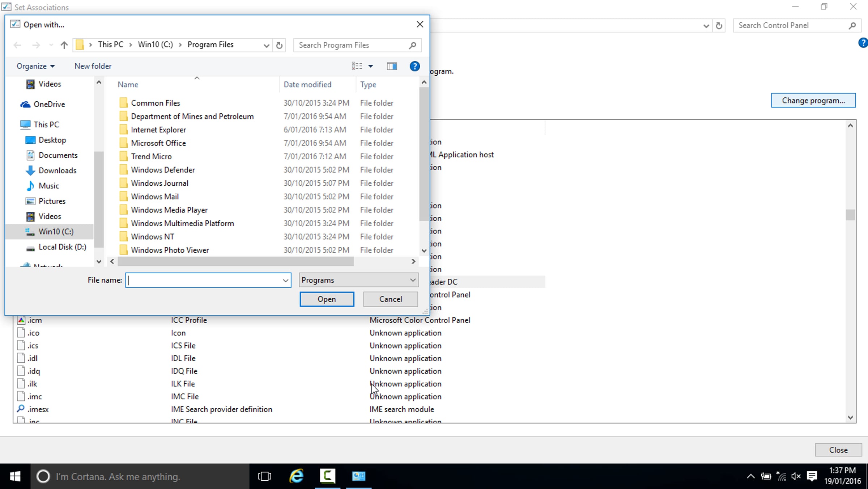Screen dimensions: 868x489
Task: Click Change program button in Set Associations
Action: coord(813,100)
